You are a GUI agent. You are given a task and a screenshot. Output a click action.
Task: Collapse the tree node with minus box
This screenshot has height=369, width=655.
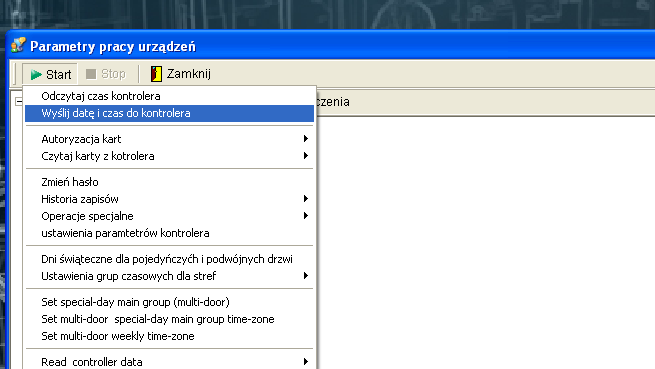pyautogui.click(x=18, y=101)
